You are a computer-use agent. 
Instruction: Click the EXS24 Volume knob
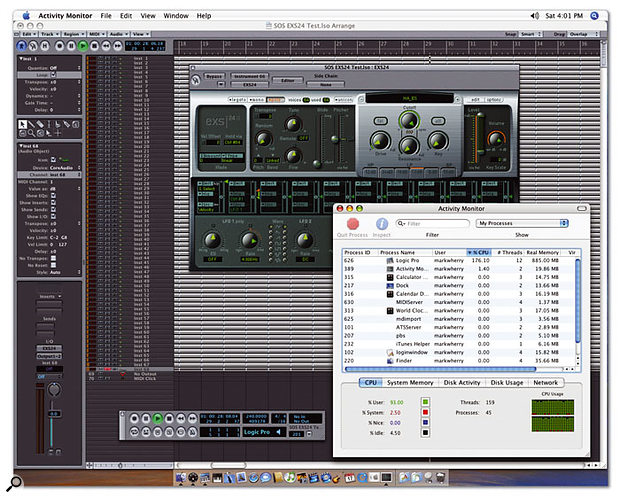[495, 139]
